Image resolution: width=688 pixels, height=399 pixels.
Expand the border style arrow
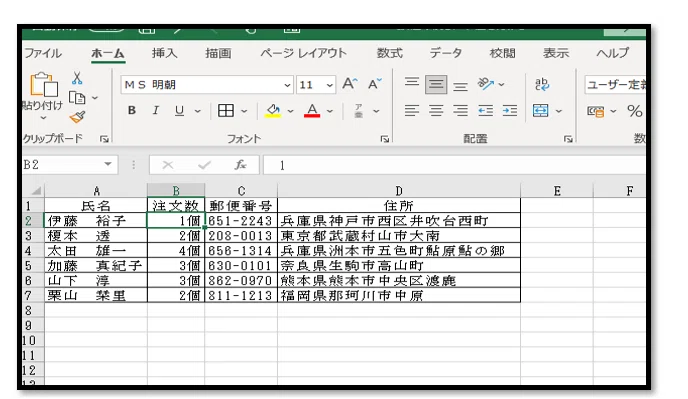coord(244,111)
